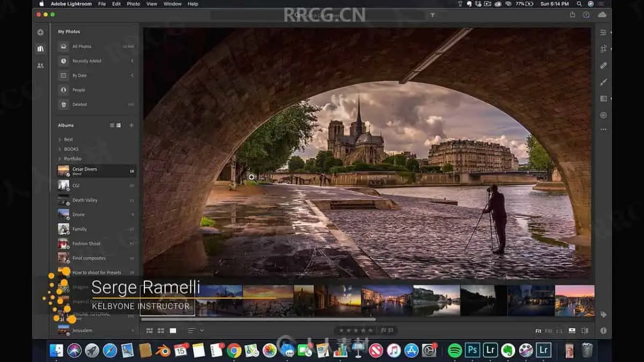The height and width of the screenshot is (362, 644).
Task: Select the Linear Gradient tool
Action: coord(603,99)
